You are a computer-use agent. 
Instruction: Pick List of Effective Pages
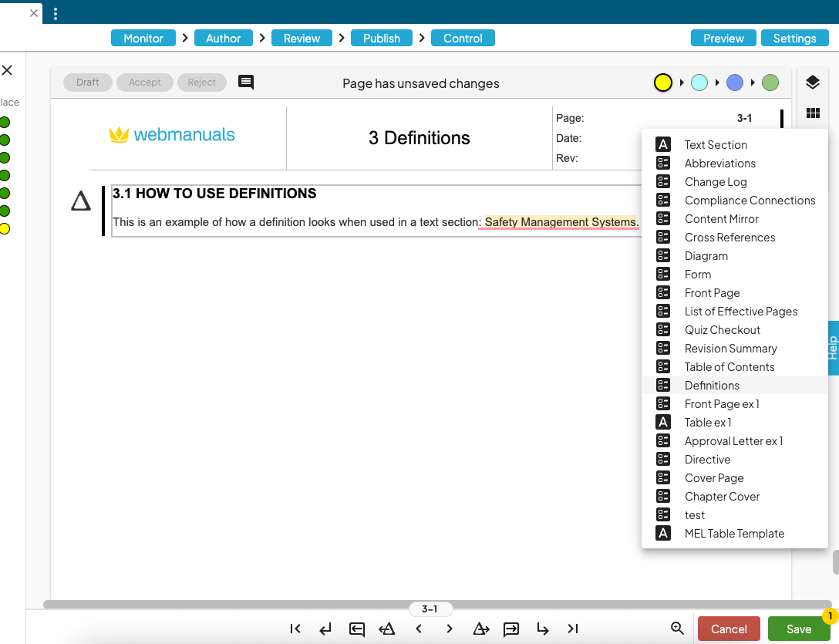coord(735,311)
